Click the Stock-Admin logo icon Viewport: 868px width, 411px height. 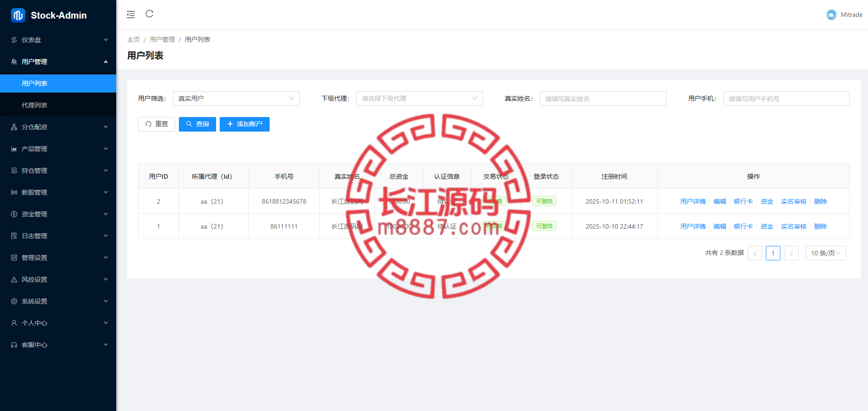pos(18,15)
